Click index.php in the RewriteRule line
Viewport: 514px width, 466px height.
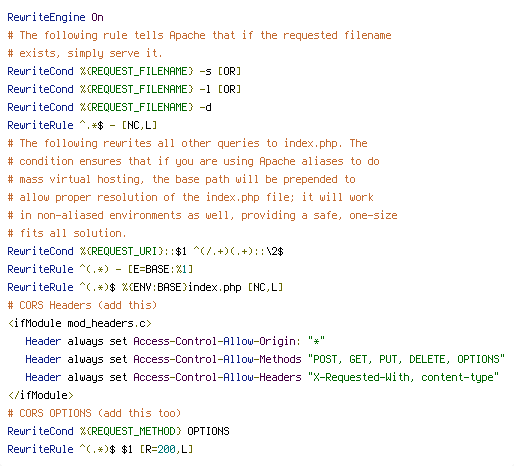click(215, 287)
